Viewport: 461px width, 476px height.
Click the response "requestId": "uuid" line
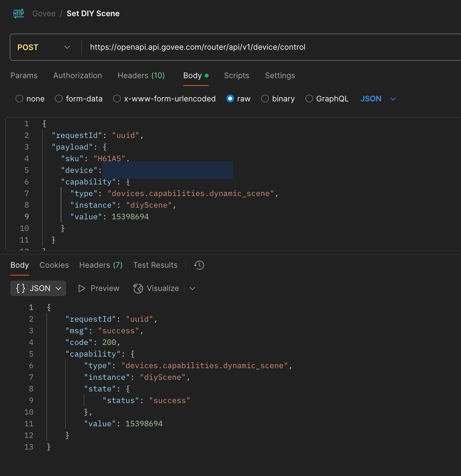click(111, 319)
